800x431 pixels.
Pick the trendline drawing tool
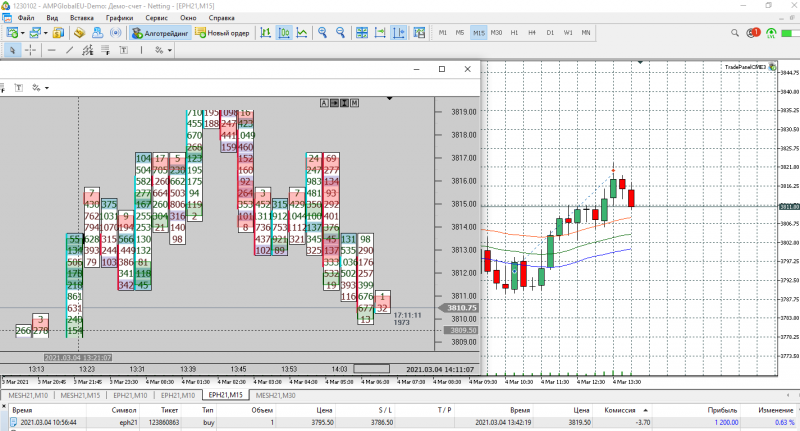pyautogui.click(x=69, y=50)
